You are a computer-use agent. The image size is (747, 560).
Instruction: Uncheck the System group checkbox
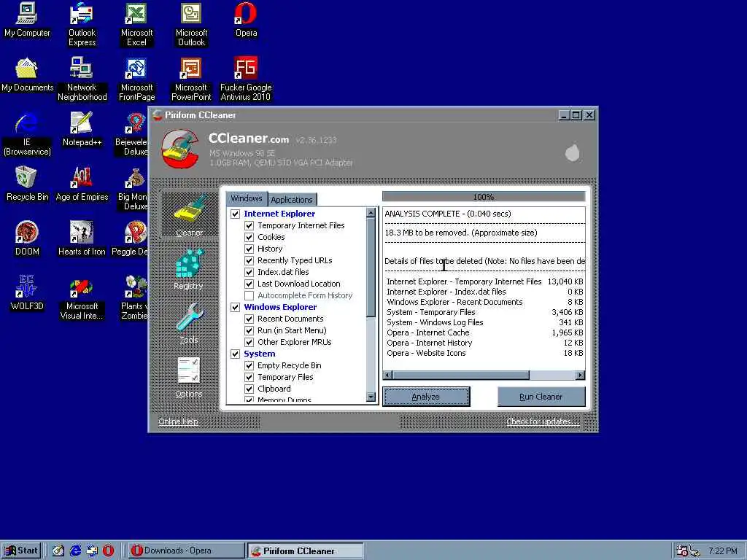point(236,354)
